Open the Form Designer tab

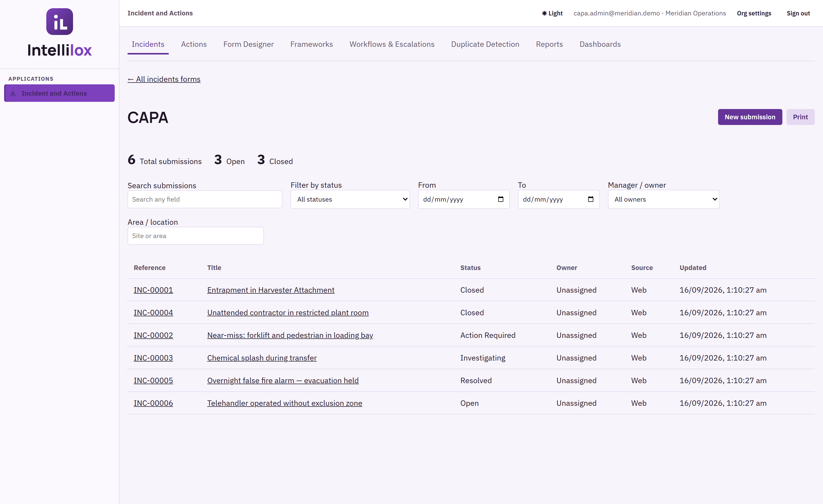[x=248, y=44]
